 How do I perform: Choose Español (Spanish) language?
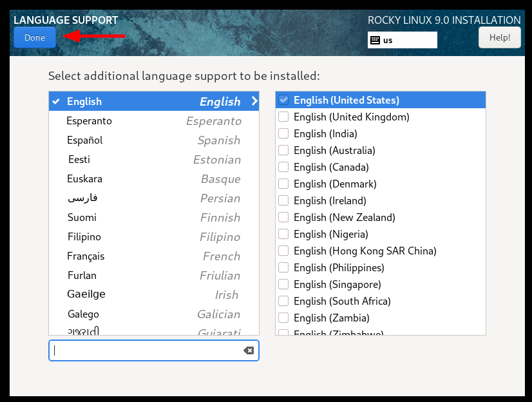[154, 140]
